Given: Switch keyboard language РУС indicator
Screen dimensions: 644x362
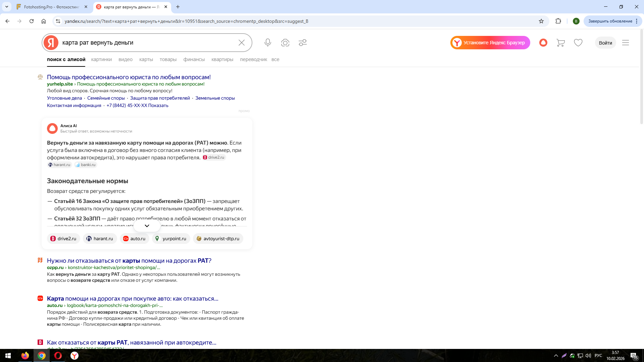Looking at the screenshot, I should [x=598, y=356].
